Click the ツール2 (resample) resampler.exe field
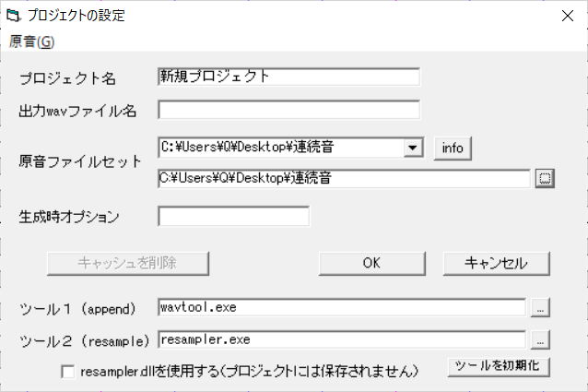Image resolution: width=588 pixels, height=392 pixels. [x=342, y=339]
